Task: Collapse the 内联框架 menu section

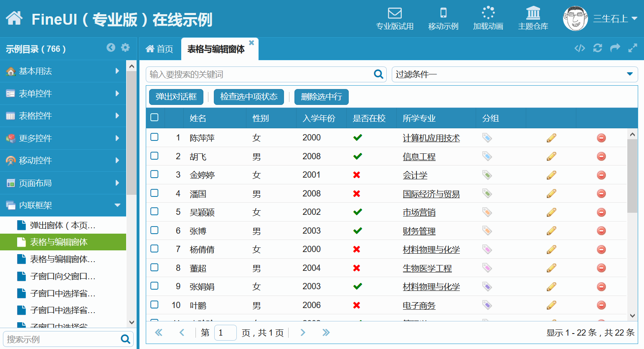Action: click(63, 205)
